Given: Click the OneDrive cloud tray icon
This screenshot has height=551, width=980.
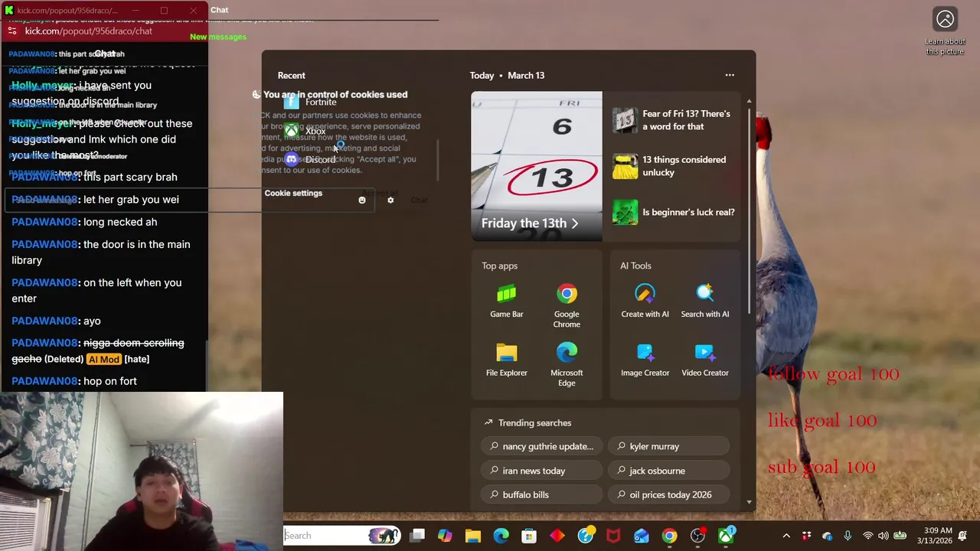Looking at the screenshot, I should tap(827, 536).
